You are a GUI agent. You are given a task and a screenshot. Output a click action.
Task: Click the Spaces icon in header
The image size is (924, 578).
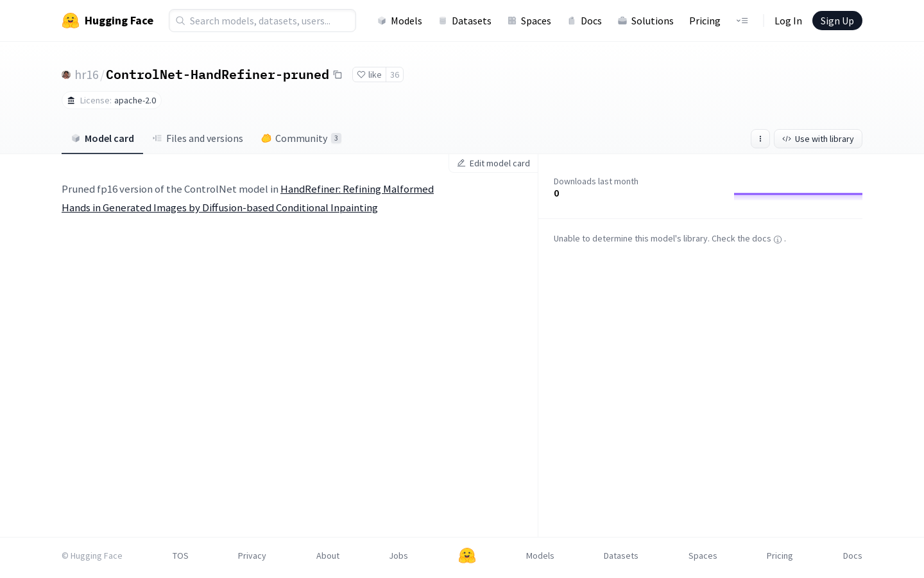click(x=511, y=21)
